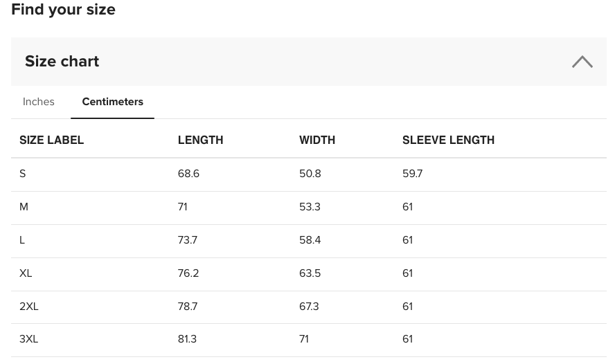This screenshot has height=364, width=615.
Task: Collapse the Size chart with chevron icon
Action: (582, 62)
